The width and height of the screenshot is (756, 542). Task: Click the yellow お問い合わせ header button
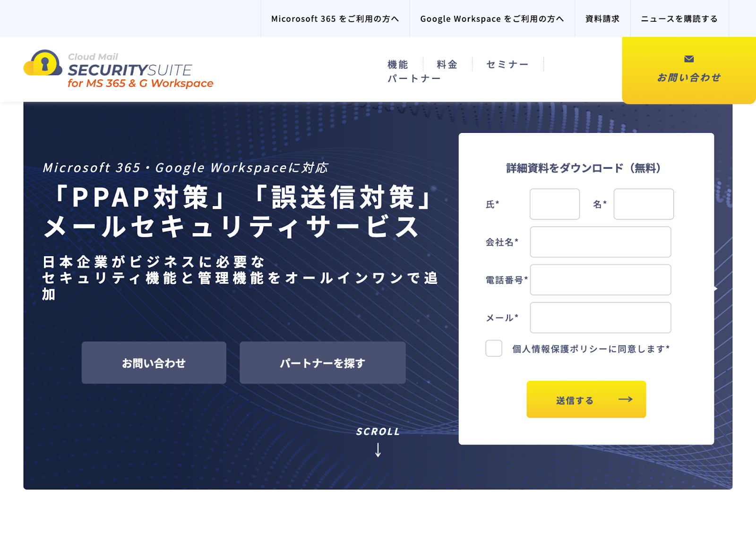click(689, 70)
